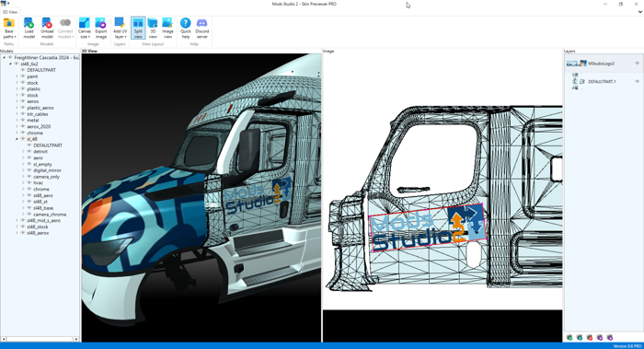The width and height of the screenshot is (644, 349).
Task: Click the Mods Studio app icon in title bar
Action: [4, 4]
